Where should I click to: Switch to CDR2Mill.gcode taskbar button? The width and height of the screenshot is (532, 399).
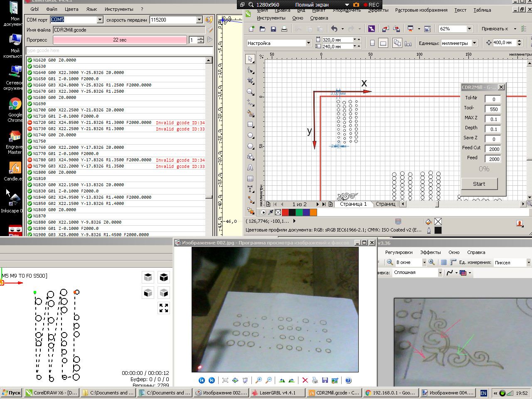pyautogui.click(x=334, y=392)
